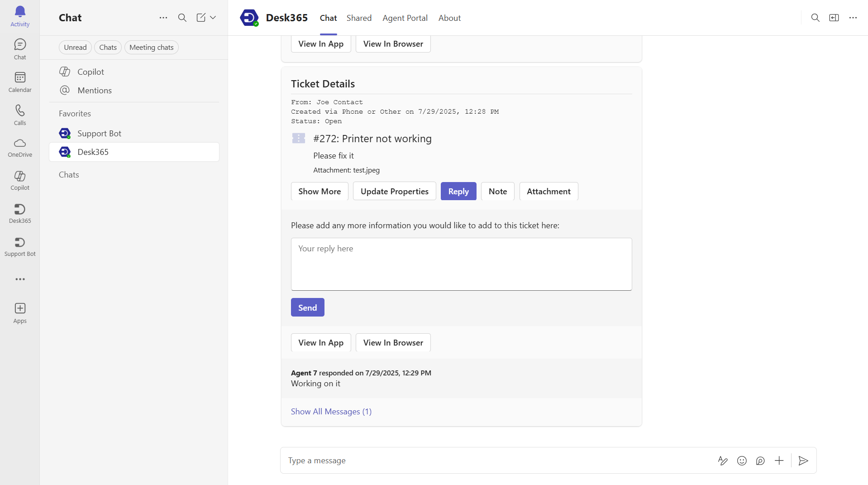Search within this conversation icon

click(x=815, y=18)
